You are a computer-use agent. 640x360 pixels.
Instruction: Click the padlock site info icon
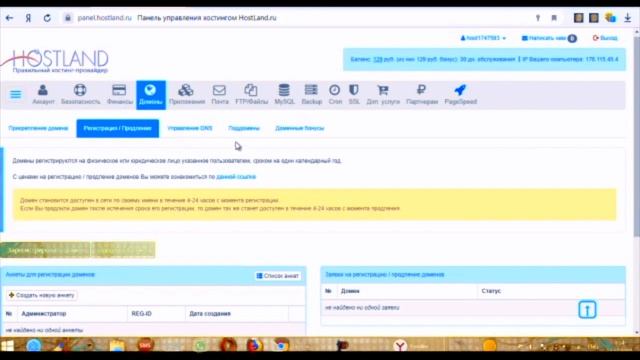coord(68,18)
